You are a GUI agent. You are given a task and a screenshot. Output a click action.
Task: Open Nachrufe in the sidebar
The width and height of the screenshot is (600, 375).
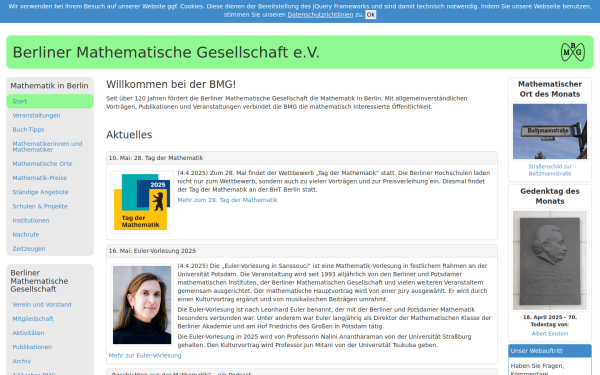(x=26, y=235)
